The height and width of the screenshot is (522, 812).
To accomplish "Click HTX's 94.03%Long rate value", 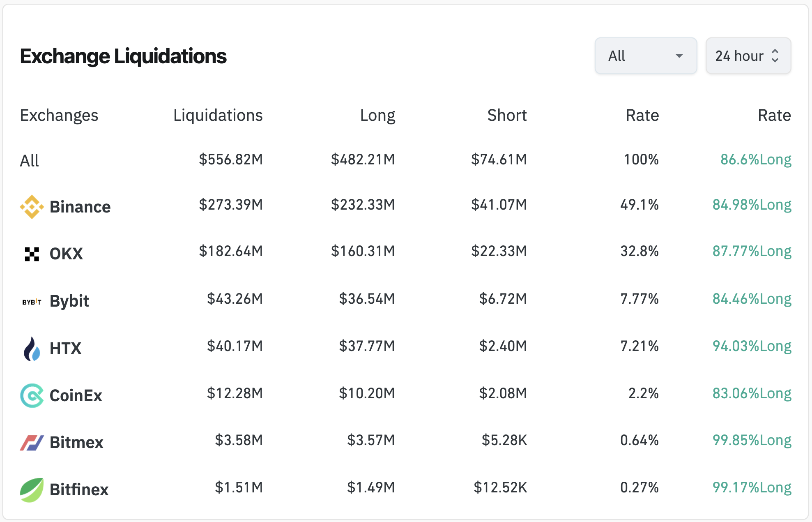I will pyautogui.click(x=752, y=346).
